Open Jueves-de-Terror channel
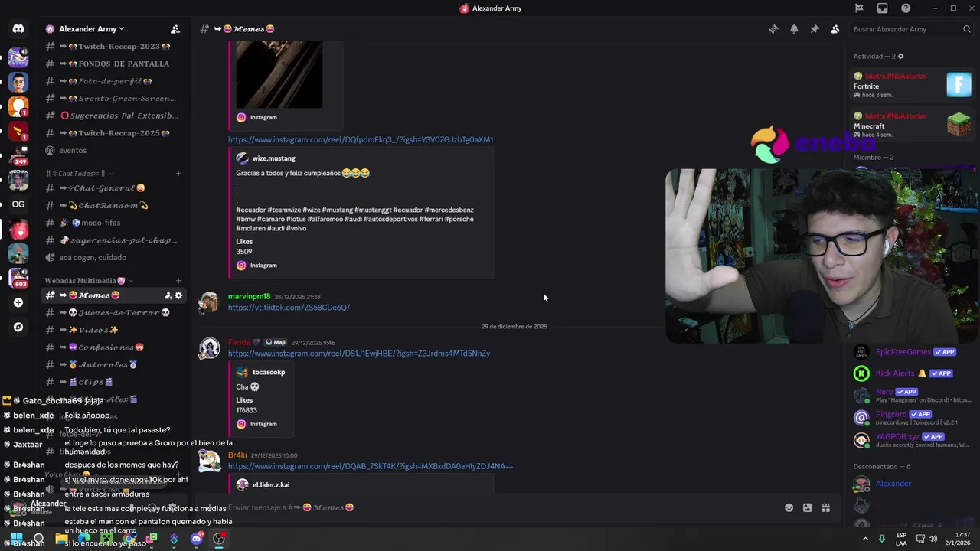Viewport: 980px width, 551px height. 113,313
